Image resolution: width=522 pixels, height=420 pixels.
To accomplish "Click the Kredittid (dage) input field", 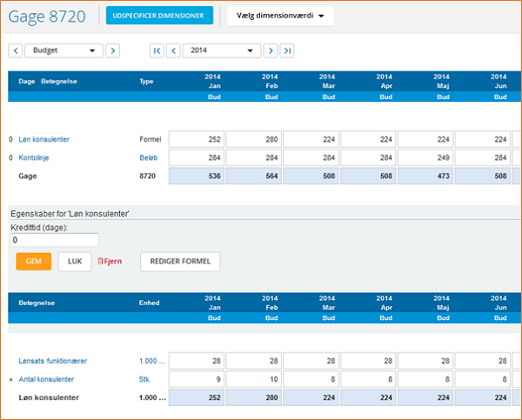I will click(x=53, y=239).
